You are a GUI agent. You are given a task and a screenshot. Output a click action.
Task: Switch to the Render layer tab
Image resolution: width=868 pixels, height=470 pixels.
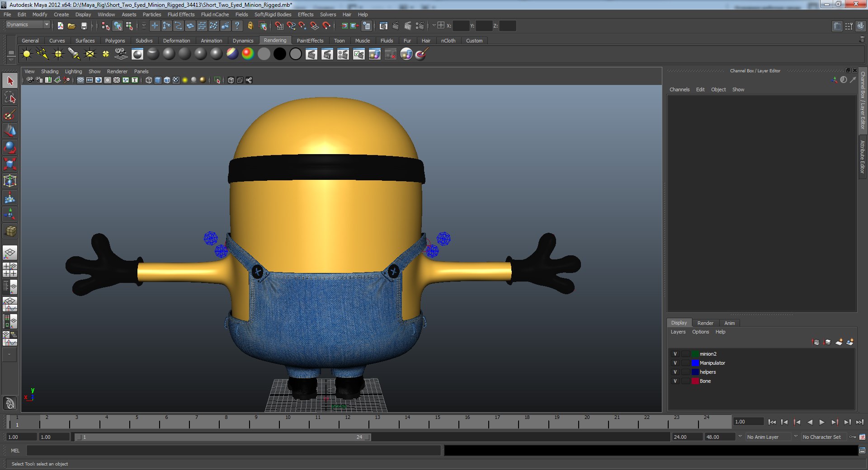(x=705, y=323)
